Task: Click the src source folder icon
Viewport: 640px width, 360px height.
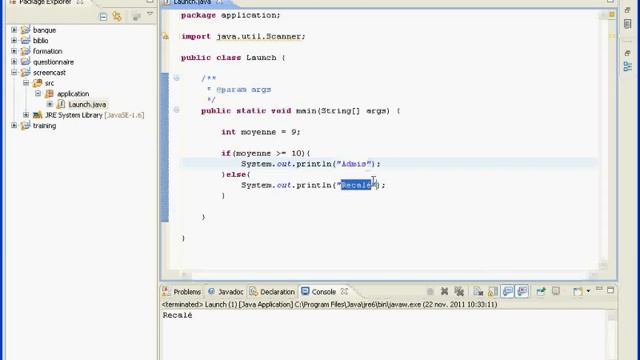Action: coord(38,83)
